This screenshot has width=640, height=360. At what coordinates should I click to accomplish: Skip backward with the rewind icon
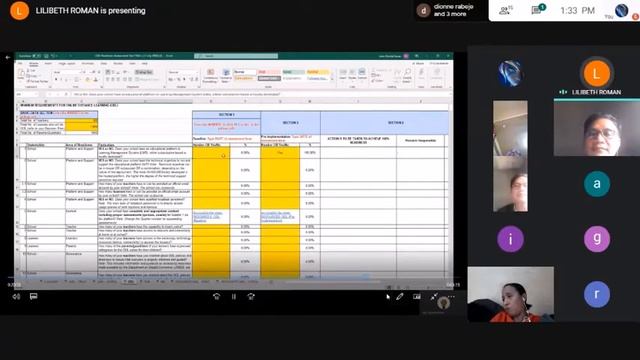click(x=217, y=296)
